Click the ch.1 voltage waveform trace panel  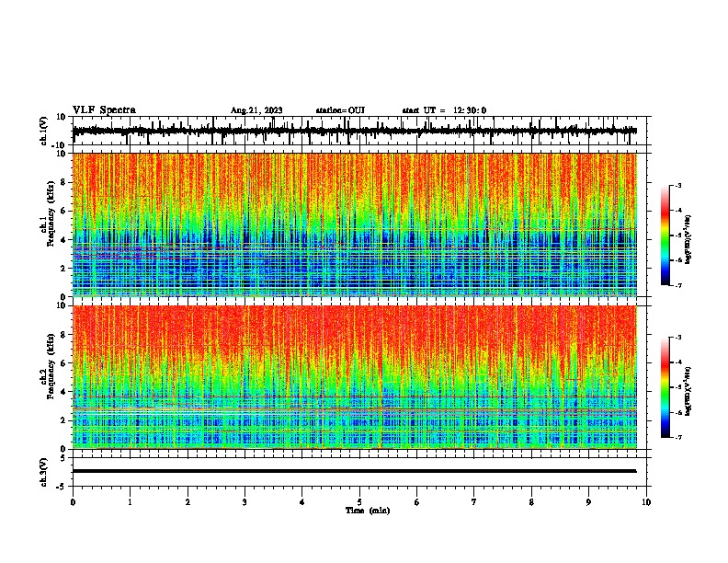pos(359,131)
